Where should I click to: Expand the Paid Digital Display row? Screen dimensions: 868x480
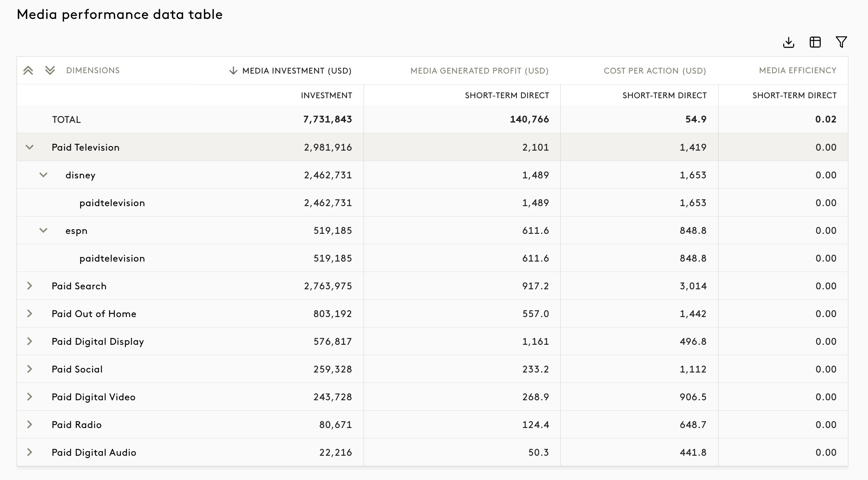pos(30,341)
